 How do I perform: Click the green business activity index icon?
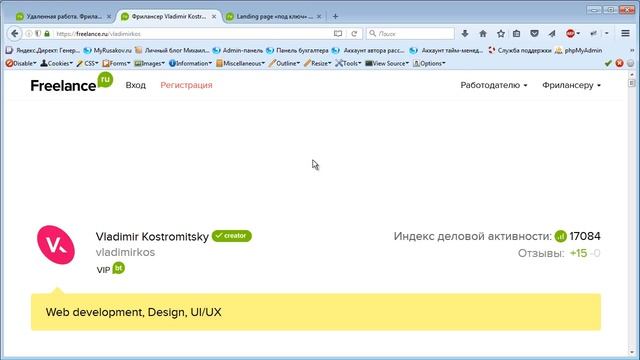pos(560,236)
